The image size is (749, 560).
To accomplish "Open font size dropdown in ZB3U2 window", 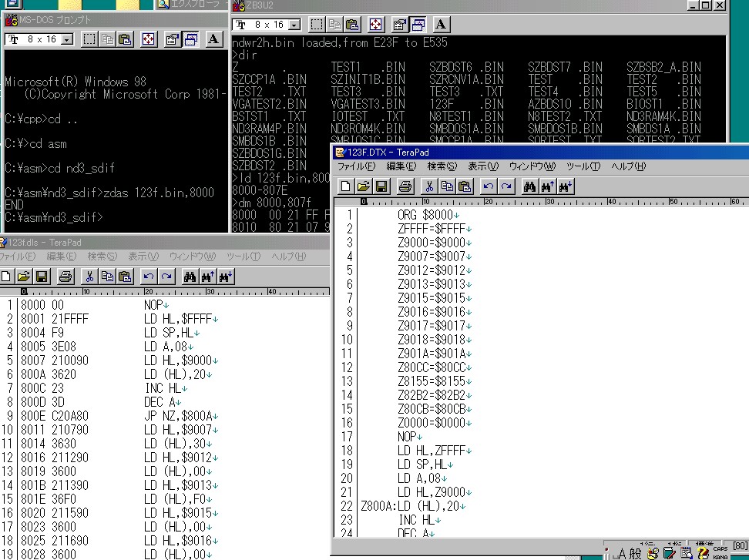I will pyautogui.click(x=294, y=25).
